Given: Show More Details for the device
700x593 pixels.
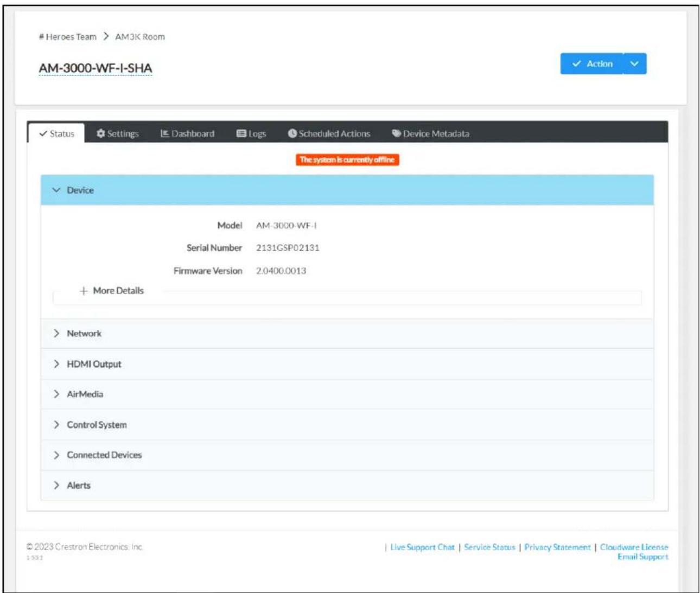Looking at the screenshot, I should pos(112,291).
